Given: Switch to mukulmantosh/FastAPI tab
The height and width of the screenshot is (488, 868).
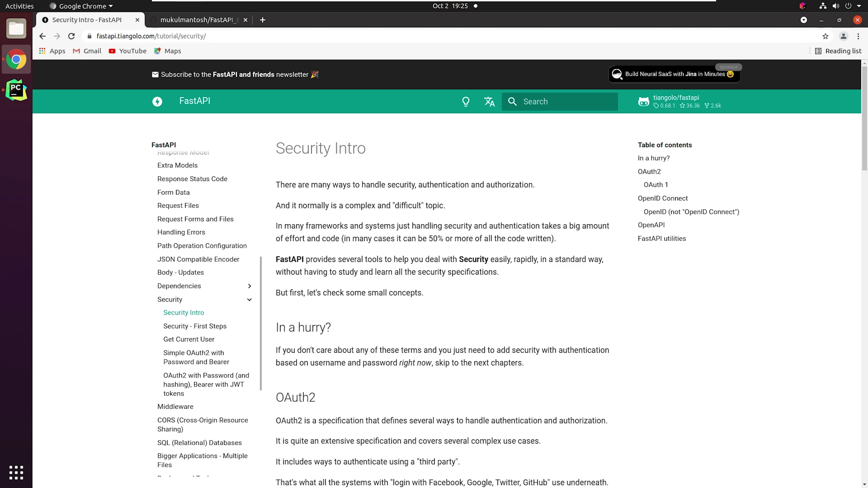Looking at the screenshot, I should (x=199, y=20).
